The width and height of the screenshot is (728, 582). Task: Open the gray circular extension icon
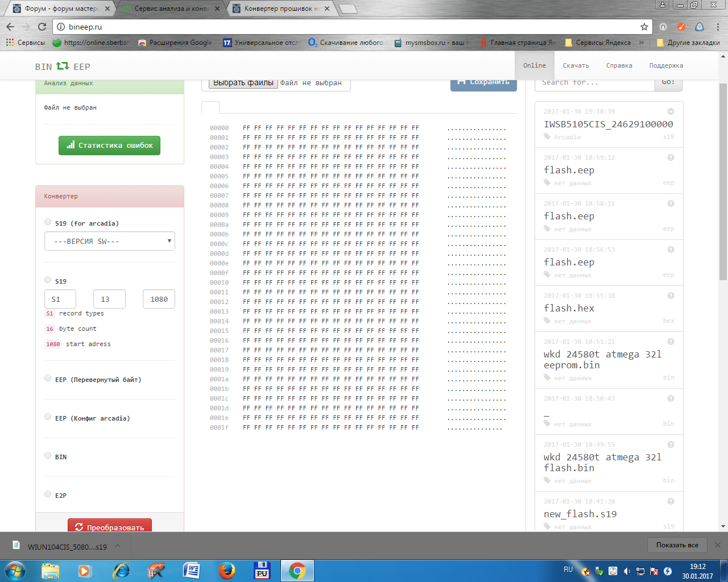pos(663,27)
